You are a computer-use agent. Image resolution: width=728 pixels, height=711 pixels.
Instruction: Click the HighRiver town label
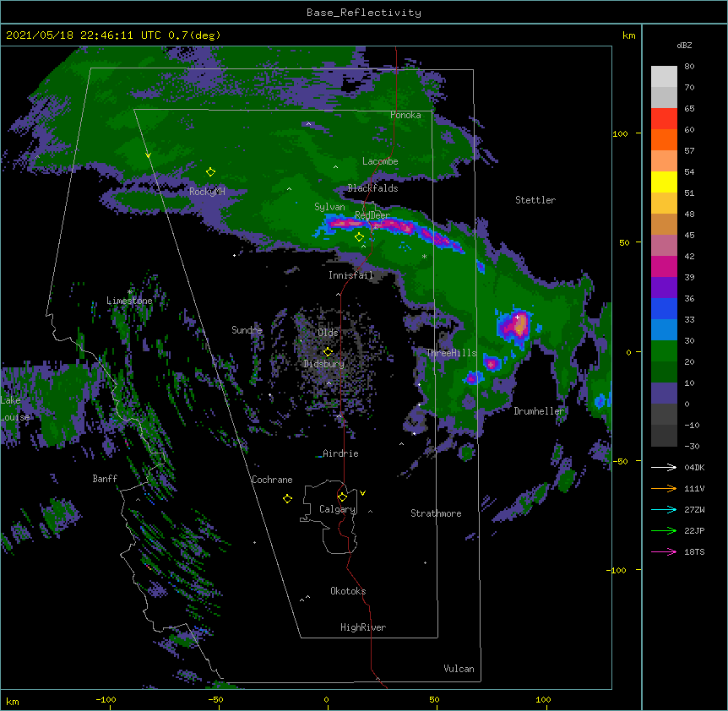(x=363, y=627)
